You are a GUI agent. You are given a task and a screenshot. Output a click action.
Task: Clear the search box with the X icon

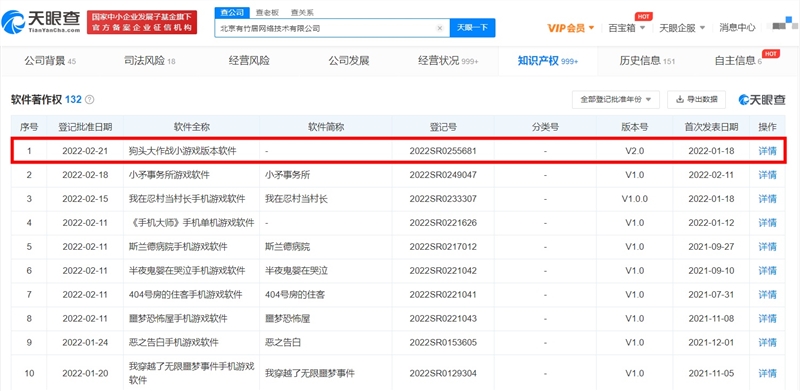point(440,29)
